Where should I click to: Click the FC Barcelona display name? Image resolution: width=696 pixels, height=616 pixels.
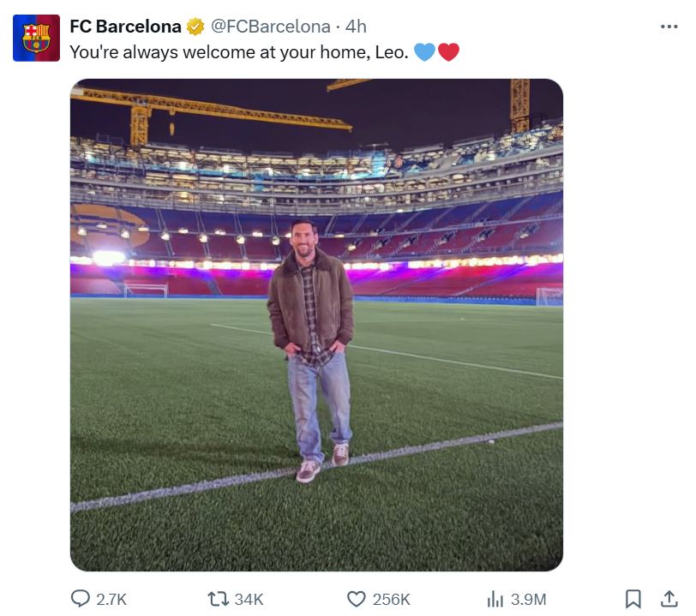point(125,27)
